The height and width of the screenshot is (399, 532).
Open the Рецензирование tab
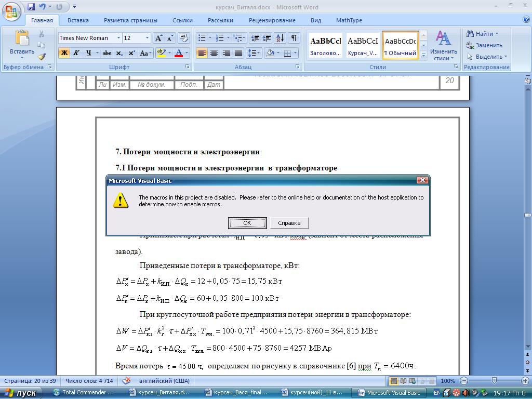click(x=272, y=20)
